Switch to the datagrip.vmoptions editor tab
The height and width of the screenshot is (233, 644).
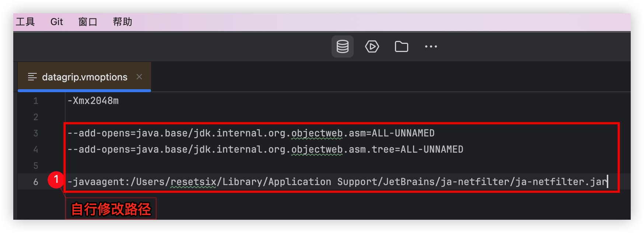[x=84, y=77]
